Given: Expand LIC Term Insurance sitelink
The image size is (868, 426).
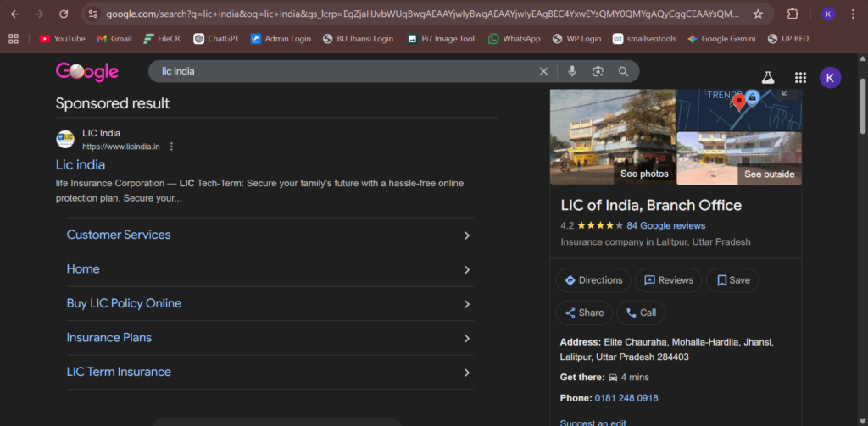Looking at the screenshot, I should (270, 373).
